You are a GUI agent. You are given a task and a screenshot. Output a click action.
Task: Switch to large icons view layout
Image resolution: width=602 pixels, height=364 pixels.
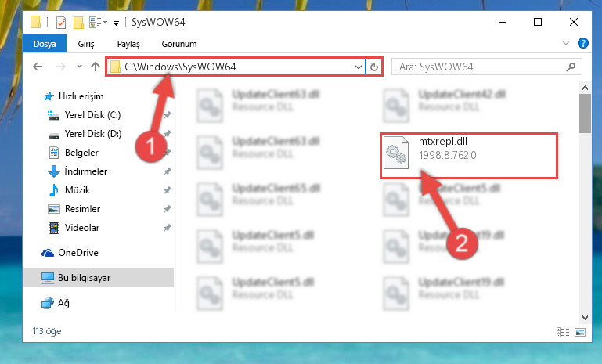click(580, 332)
